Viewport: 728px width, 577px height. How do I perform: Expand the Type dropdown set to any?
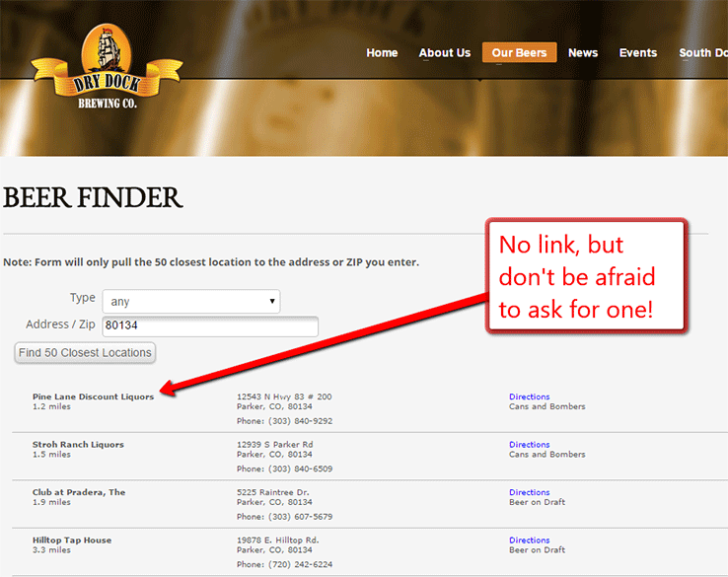(191, 301)
